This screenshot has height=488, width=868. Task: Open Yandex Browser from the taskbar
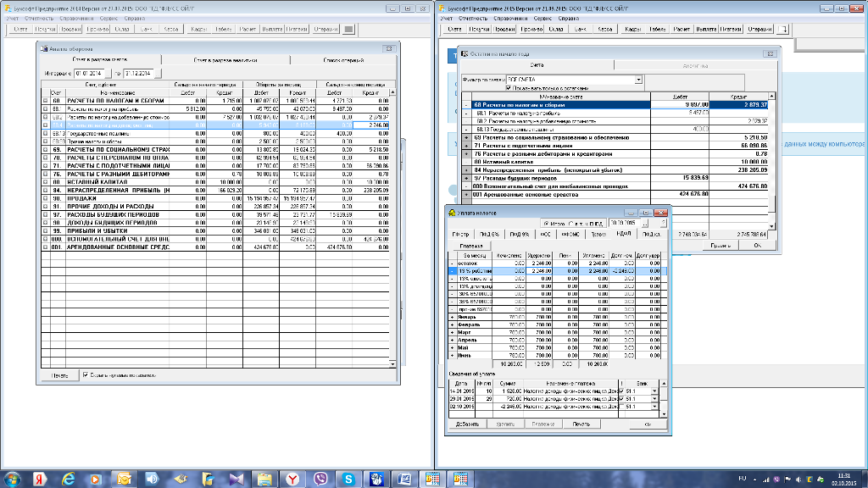292,479
